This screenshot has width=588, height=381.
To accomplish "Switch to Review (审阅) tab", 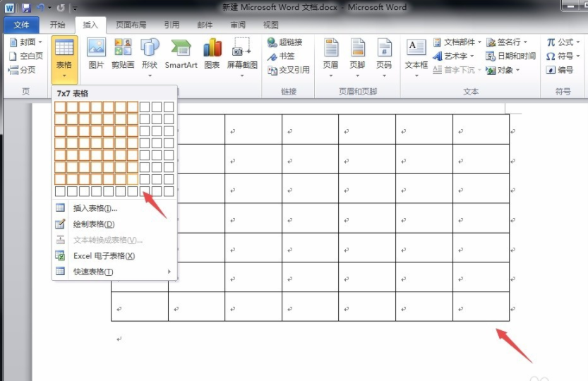I will [238, 25].
